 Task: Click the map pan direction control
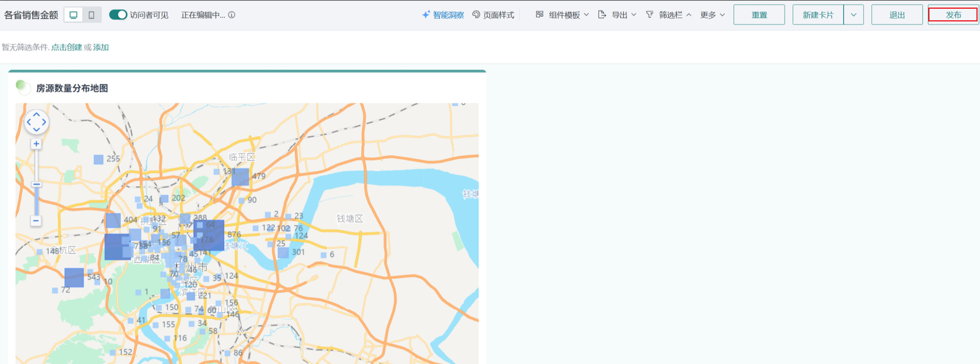click(x=37, y=122)
